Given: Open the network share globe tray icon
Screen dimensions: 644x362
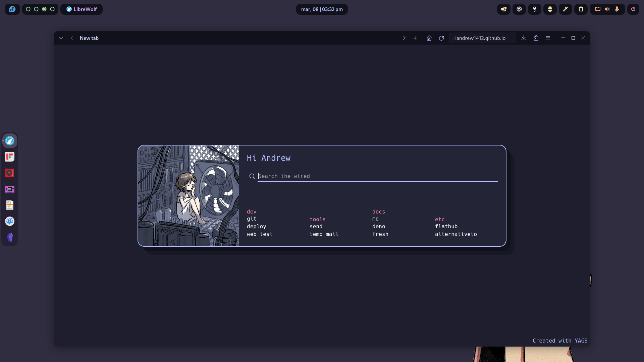Looking at the screenshot, I should click(x=519, y=9).
